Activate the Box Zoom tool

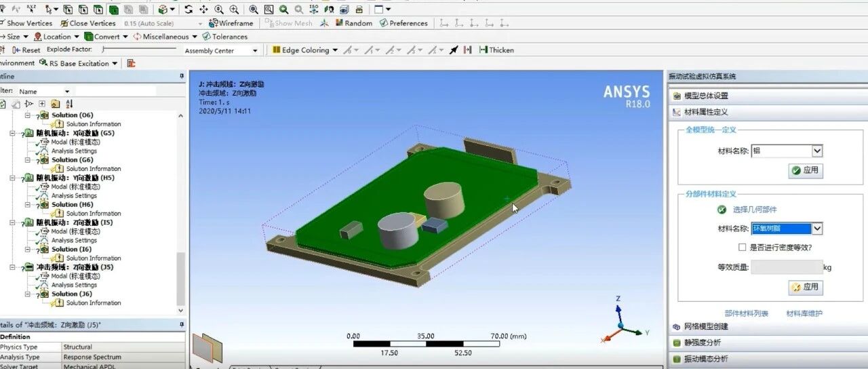(235, 9)
